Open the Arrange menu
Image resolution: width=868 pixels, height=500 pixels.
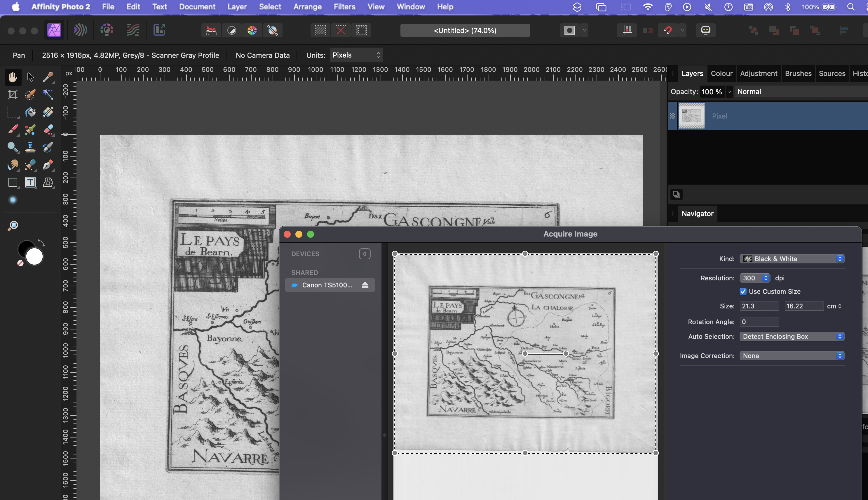click(x=307, y=6)
